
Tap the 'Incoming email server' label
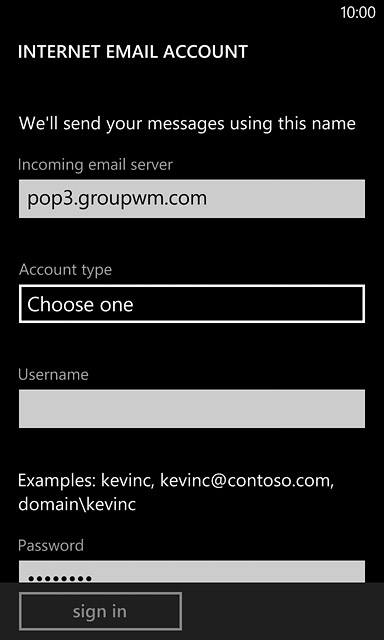95,164
